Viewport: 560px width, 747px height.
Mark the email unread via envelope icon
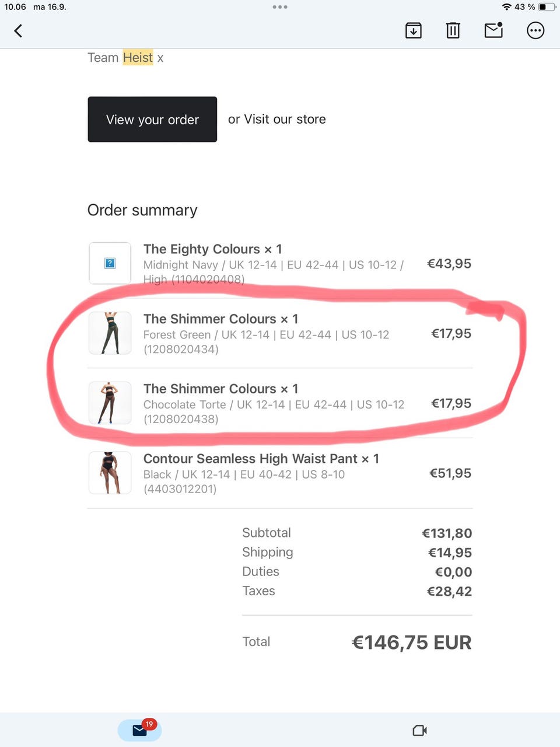click(x=494, y=30)
